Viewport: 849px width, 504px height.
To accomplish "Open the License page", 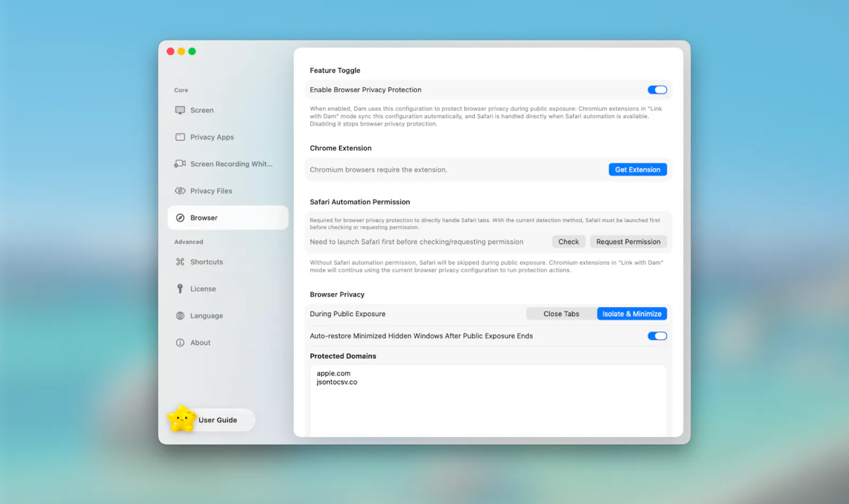I will (x=228, y=289).
